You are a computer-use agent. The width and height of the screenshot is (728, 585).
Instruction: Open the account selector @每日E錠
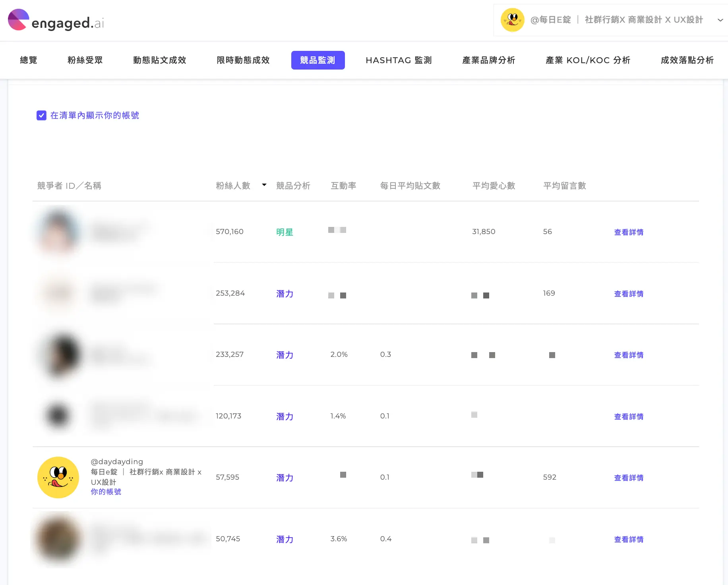click(x=611, y=20)
